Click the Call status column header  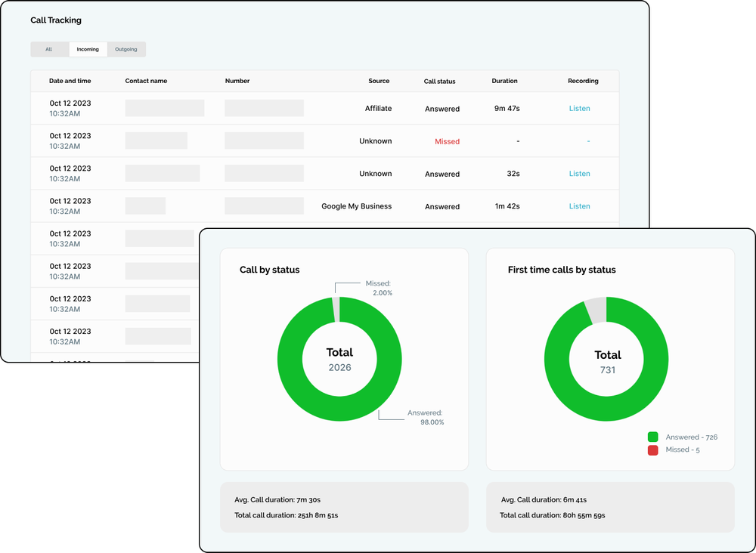(441, 81)
